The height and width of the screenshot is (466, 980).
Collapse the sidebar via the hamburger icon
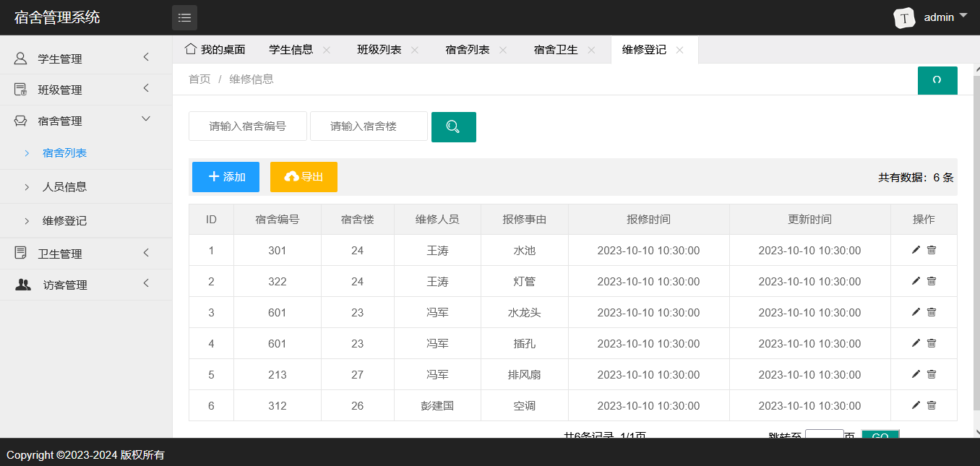(184, 17)
